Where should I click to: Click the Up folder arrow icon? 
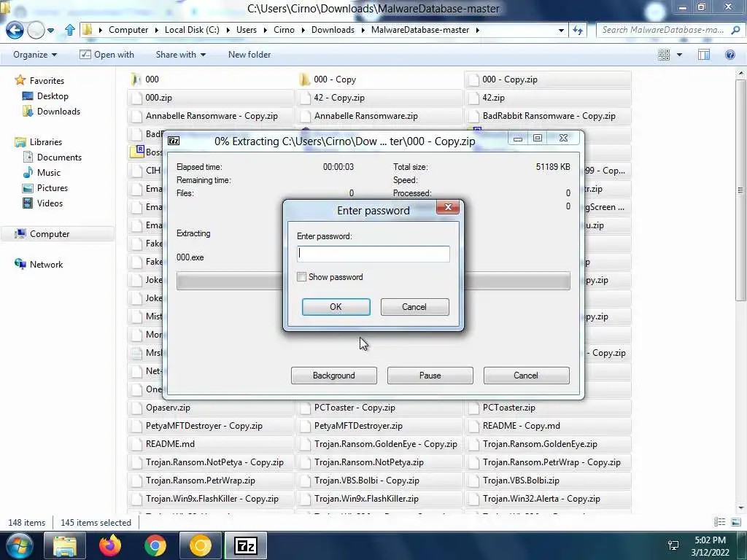[69, 30]
